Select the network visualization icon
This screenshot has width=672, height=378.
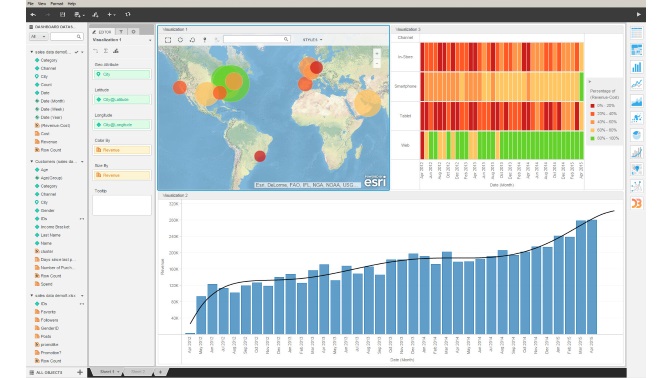click(636, 186)
